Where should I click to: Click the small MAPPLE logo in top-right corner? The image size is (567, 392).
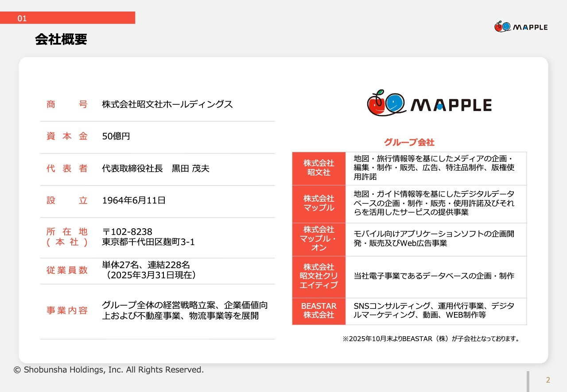pos(521,27)
